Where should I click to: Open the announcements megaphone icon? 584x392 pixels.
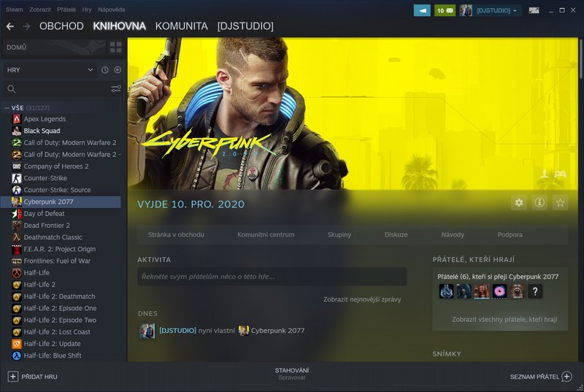tap(422, 10)
